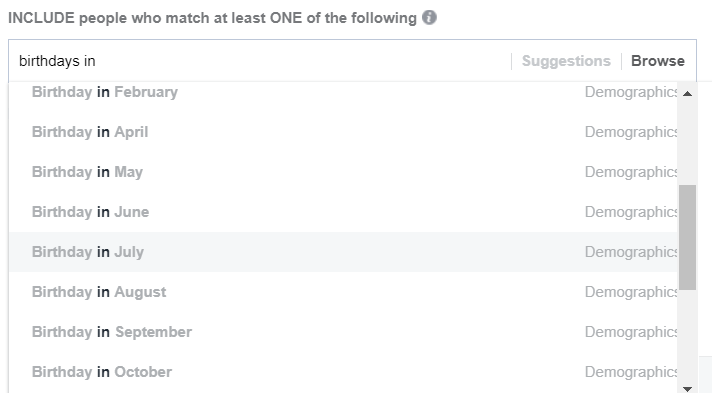Click scrollbar track above the thumb
This screenshot has width=712, height=393.
click(687, 143)
